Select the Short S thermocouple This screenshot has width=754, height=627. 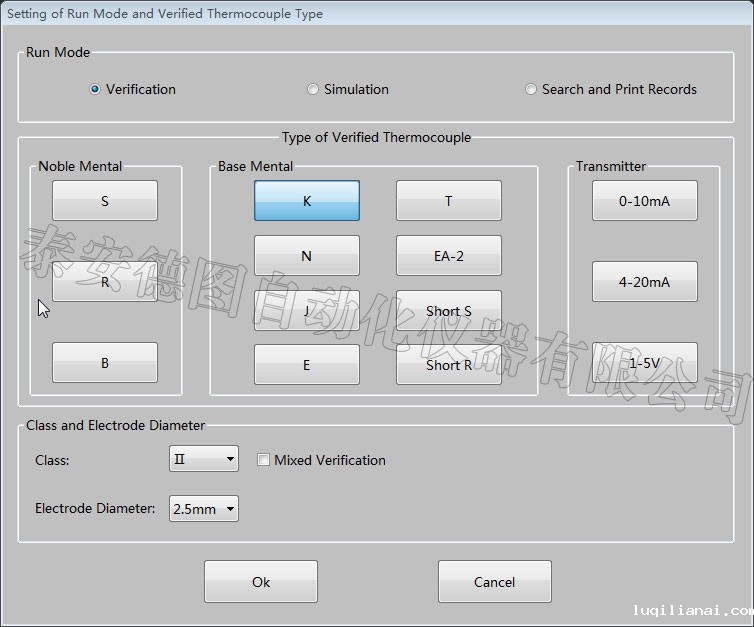point(448,311)
